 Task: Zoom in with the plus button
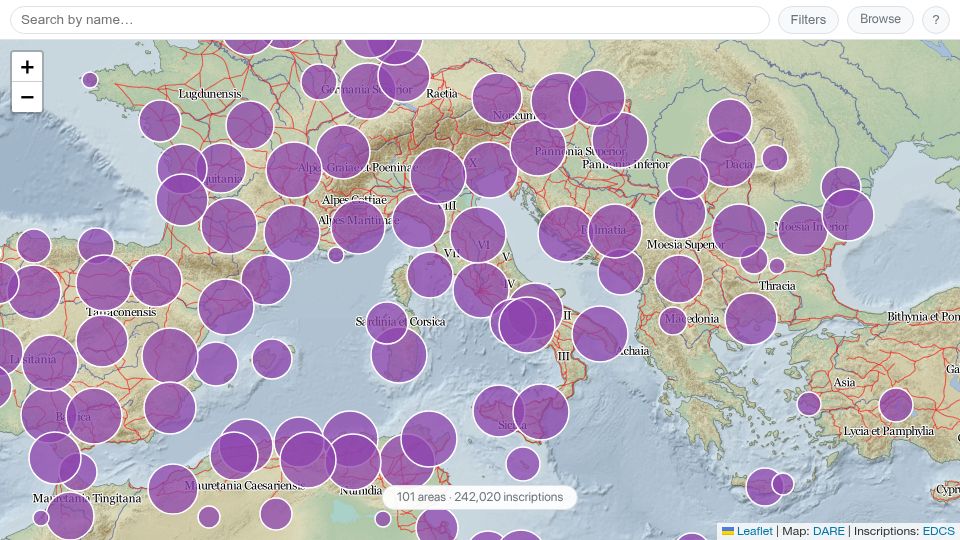pyautogui.click(x=27, y=67)
